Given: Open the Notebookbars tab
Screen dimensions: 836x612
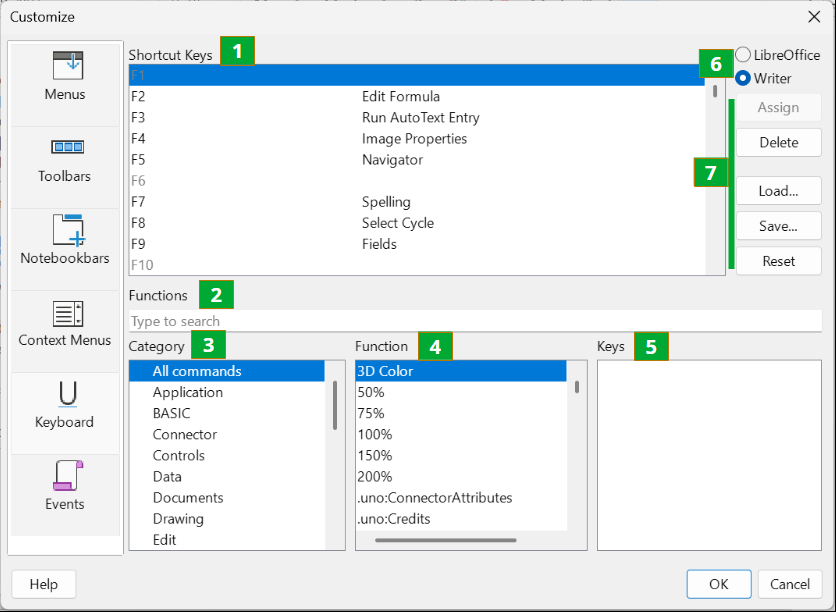Looking at the screenshot, I should point(65,249).
